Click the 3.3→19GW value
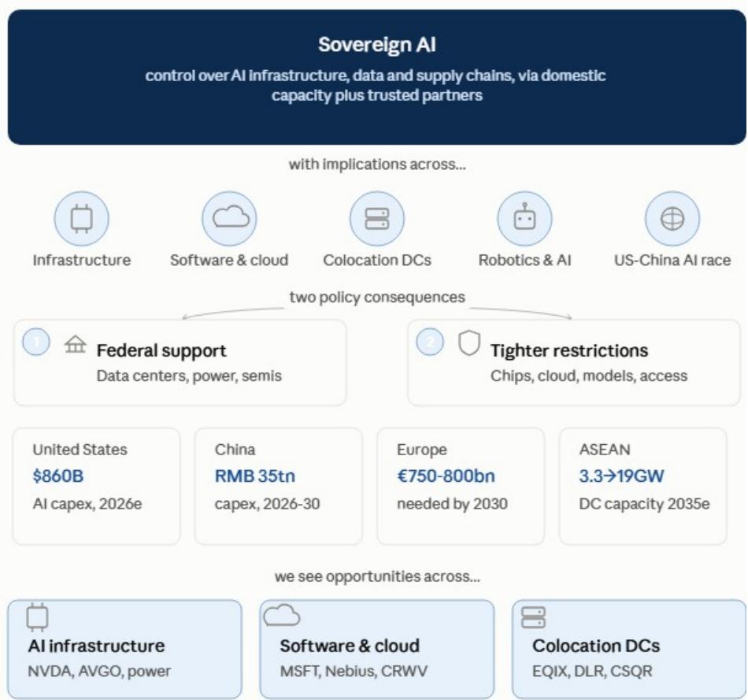This screenshot has width=748, height=700. coord(621,476)
